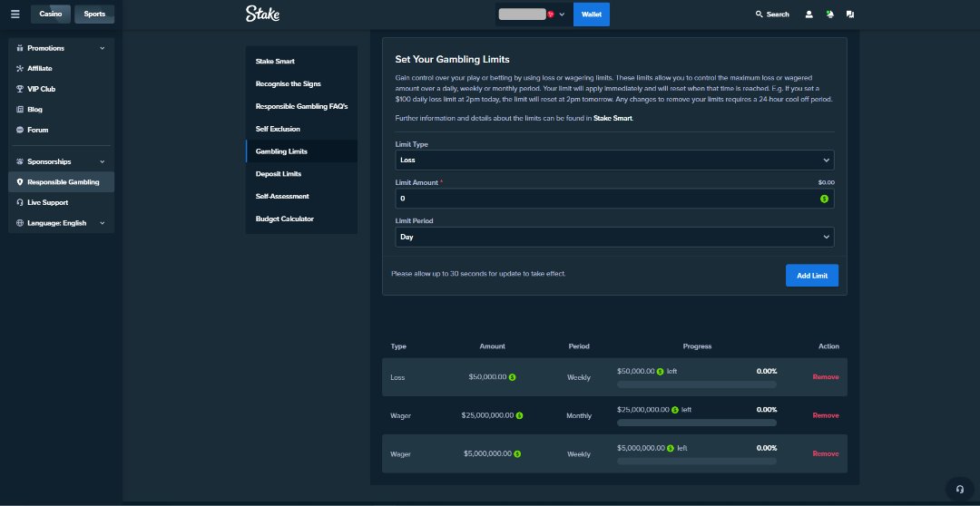The width and height of the screenshot is (980, 506).
Task: Click coin icon beside $25,000,000.00 amount
Action: point(519,415)
